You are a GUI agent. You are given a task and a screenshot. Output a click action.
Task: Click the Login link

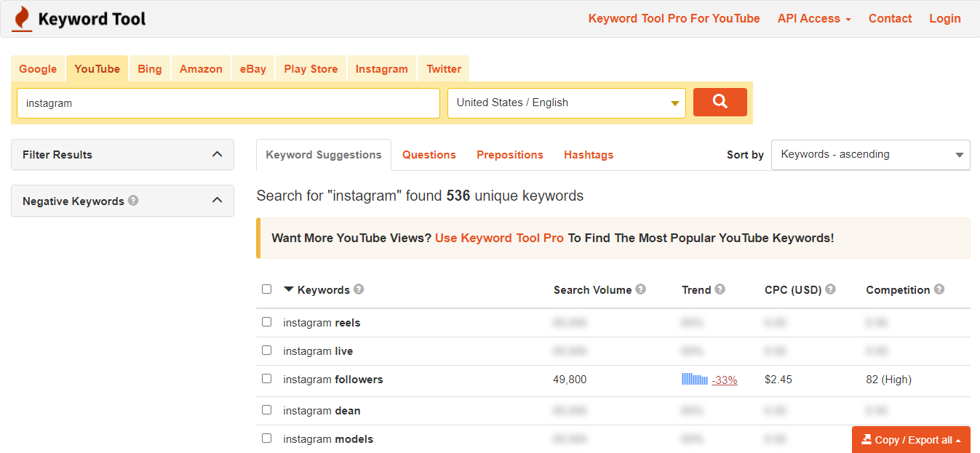tap(944, 18)
